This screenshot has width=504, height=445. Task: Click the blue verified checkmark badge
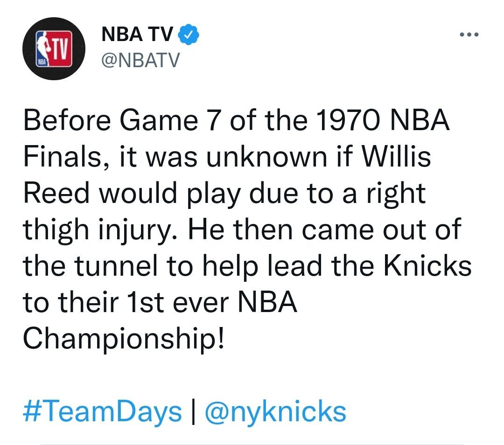click(x=189, y=34)
